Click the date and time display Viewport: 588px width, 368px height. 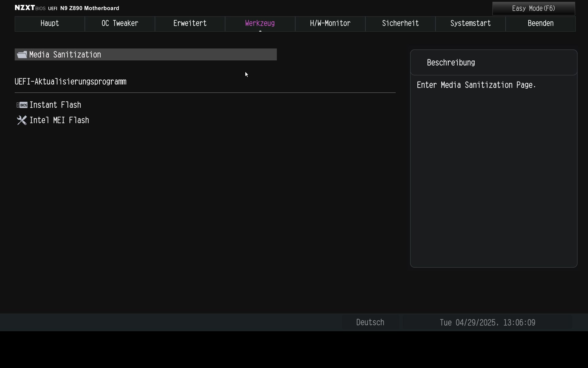(x=487, y=322)
